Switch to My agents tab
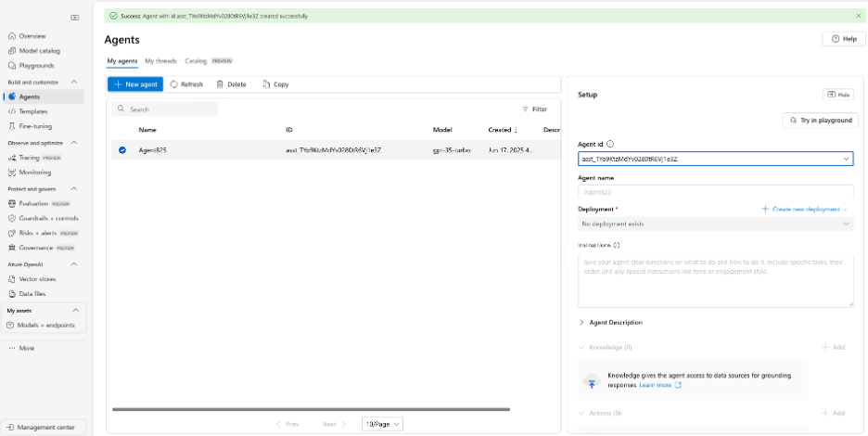 click(122, 61)
